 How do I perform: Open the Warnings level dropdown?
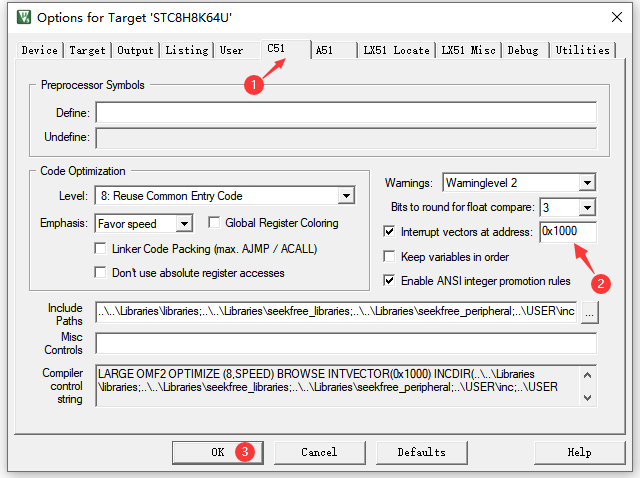(x=587, y=183)
